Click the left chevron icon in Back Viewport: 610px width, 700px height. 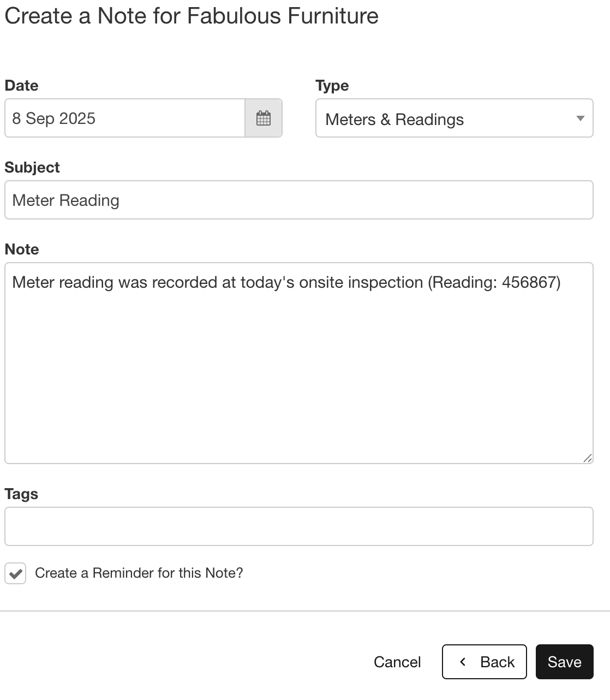(463, 662)
